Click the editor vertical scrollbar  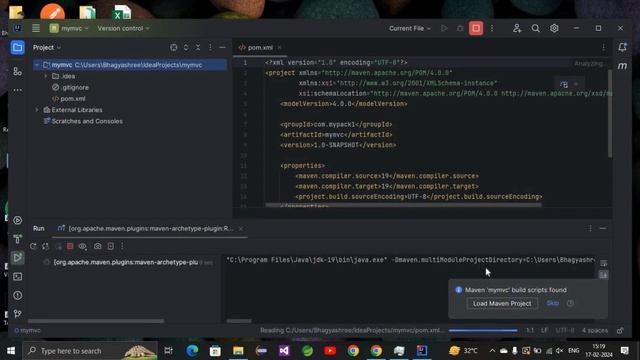tap(610, 113)
